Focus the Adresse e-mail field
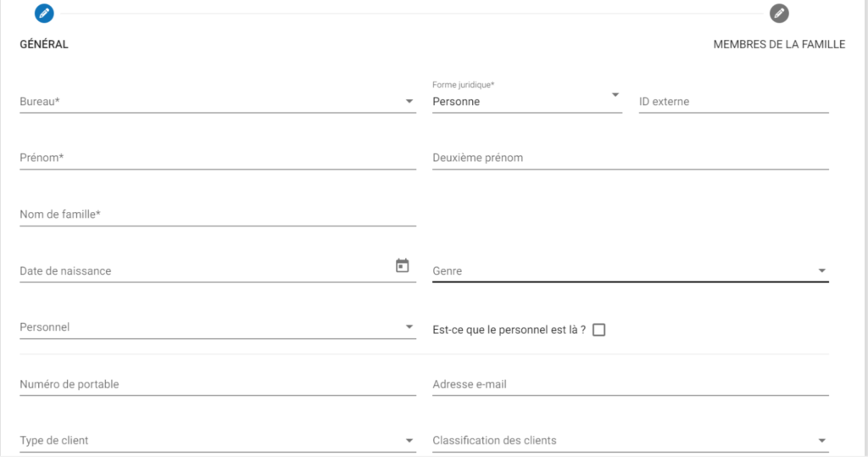This screenshot has width=868, height=457. coord(630,385)
